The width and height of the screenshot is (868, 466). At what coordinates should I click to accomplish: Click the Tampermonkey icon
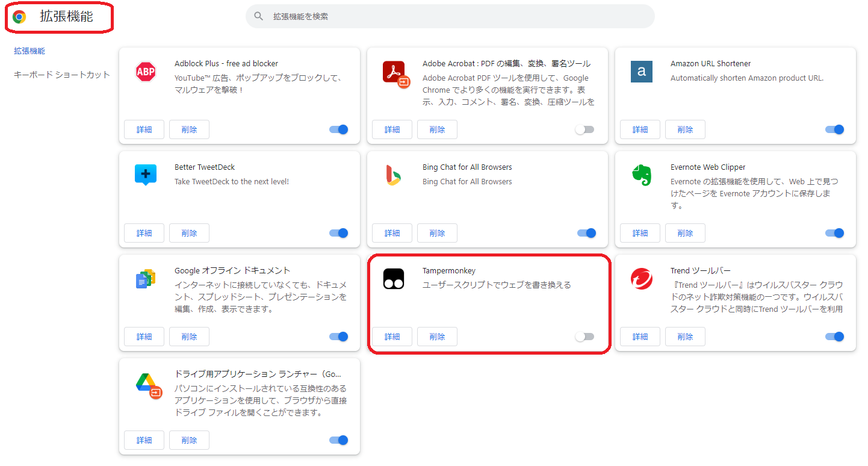click(393, 278)
